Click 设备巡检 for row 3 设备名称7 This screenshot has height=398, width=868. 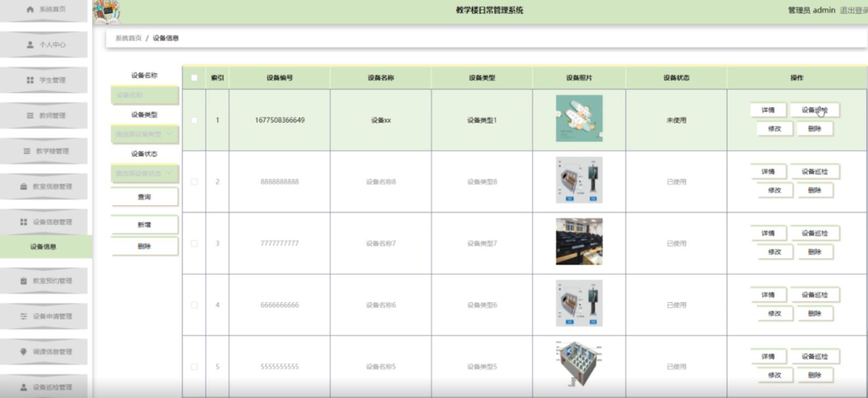(814, 233)
